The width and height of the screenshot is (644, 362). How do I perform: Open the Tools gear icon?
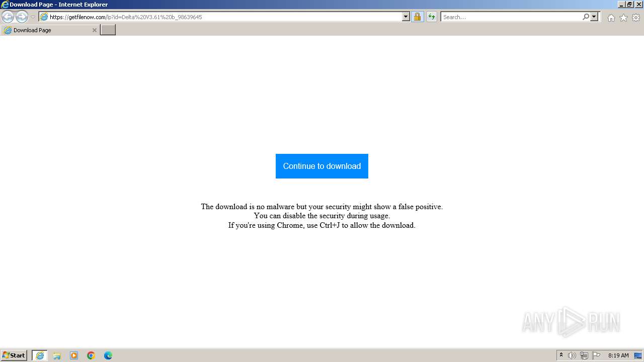[x=636, y=18]
